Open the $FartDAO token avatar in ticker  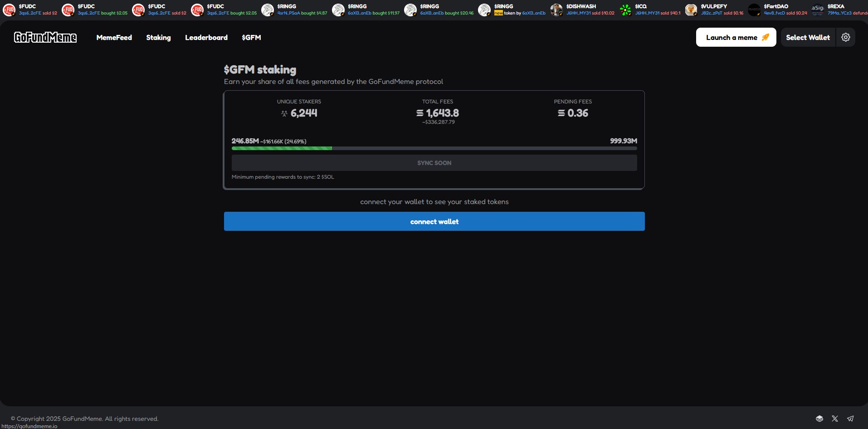[754, 10]
